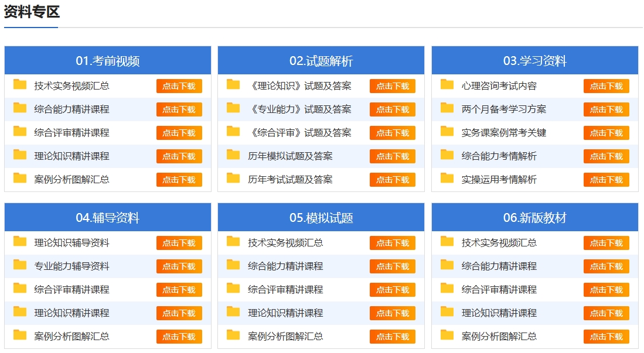Click folder icon beside 两个月备考学习方案
Image resolution: width=644 pixels, height=353 pixels.
coord(447,108)
